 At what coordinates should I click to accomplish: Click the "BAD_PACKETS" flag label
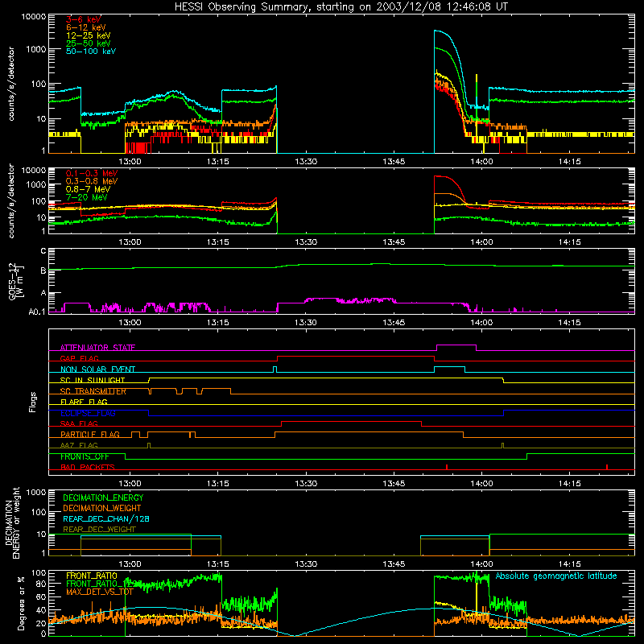click(x=88, y=467)
